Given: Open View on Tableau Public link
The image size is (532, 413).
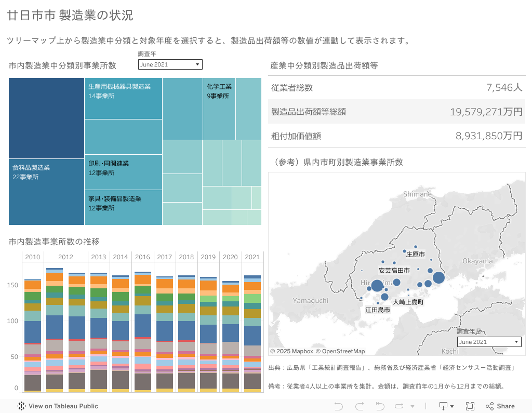Looking at the screenshot, I should 58,406.
